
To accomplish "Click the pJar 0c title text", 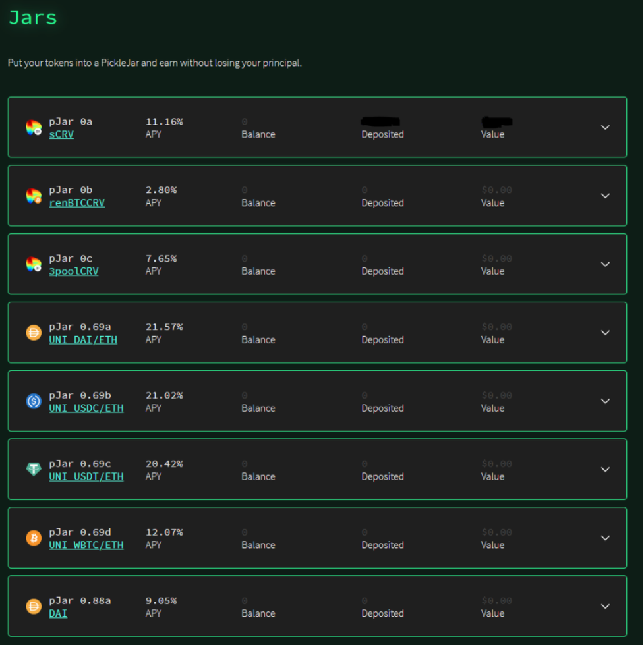I will coord(71,258).
